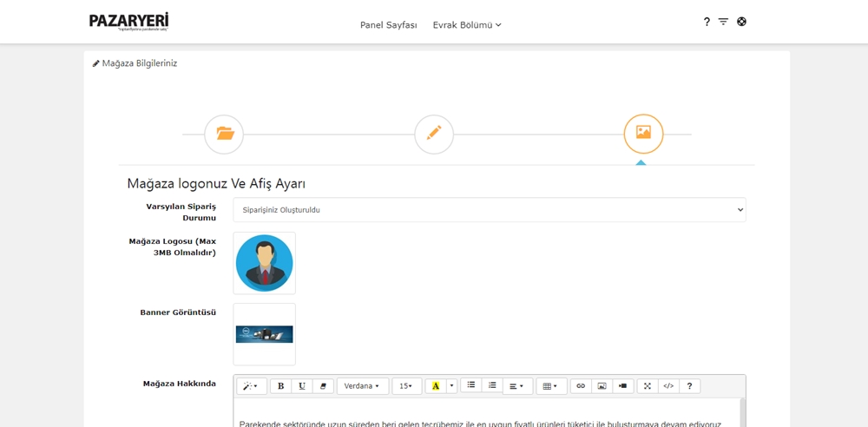Toggle underline formatting in editor
Screen dimensions: 868x427
[x=302, y=386]
